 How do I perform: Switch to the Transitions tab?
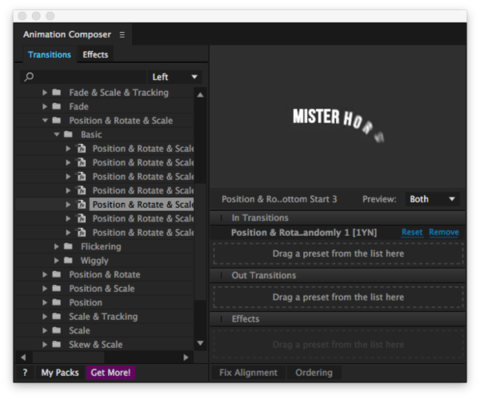(x=49, y=55)
